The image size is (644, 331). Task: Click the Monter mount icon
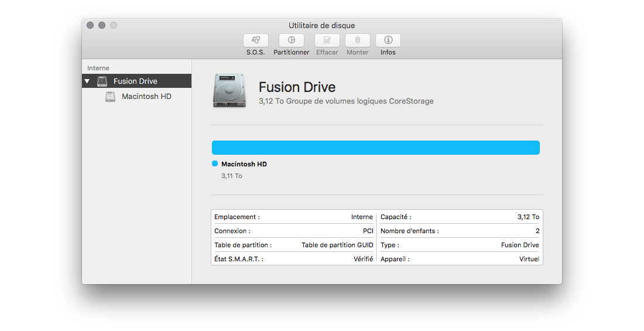coord(357,40)
